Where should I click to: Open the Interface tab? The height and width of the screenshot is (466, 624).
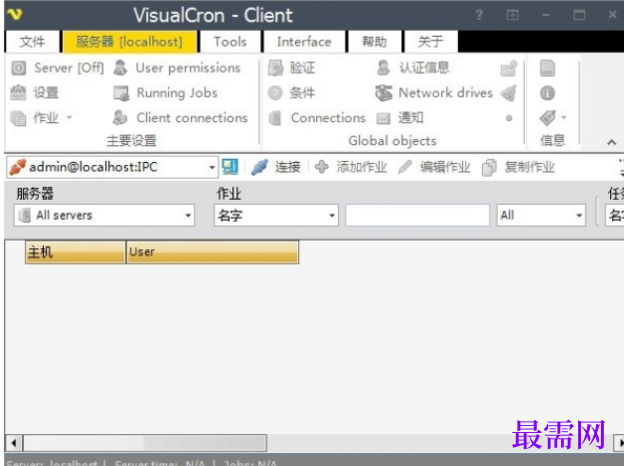pyautogui.click(x=304, y=41)
